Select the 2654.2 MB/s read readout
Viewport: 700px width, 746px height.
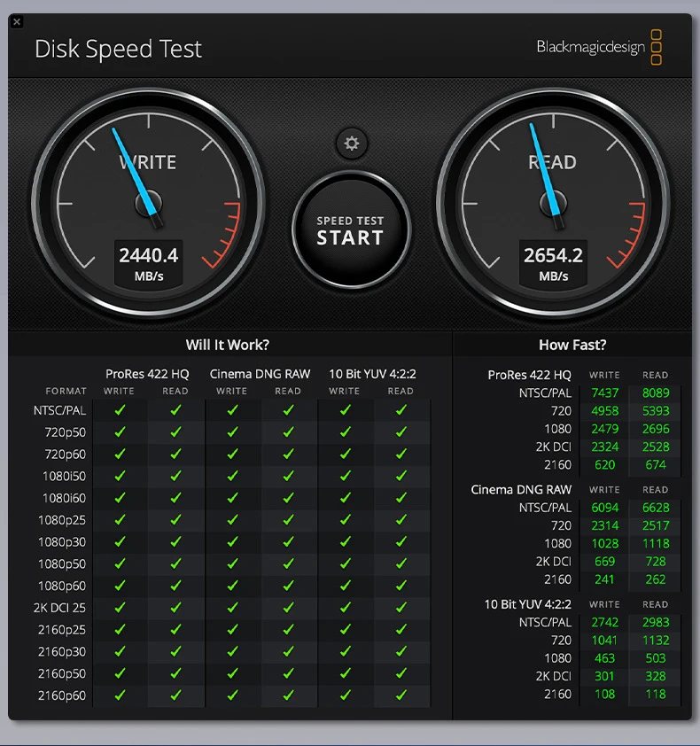point(553,264)
